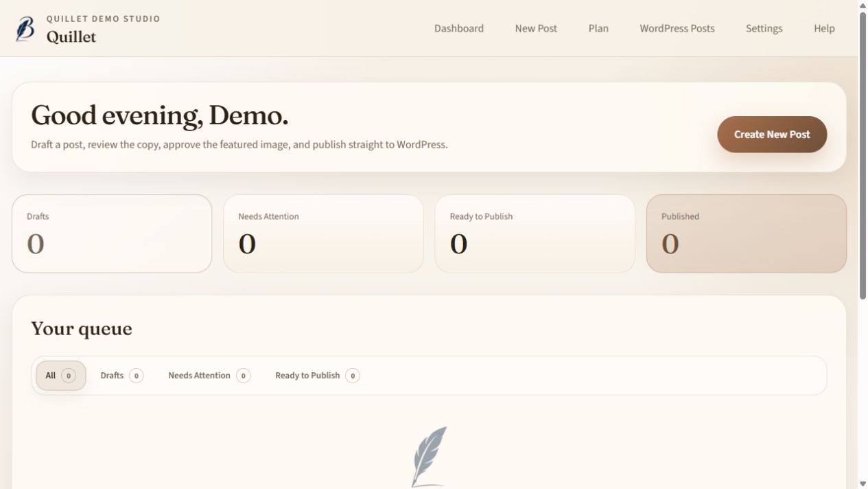Click the scrollbar up arrow
868x489 pixels.
863,5
